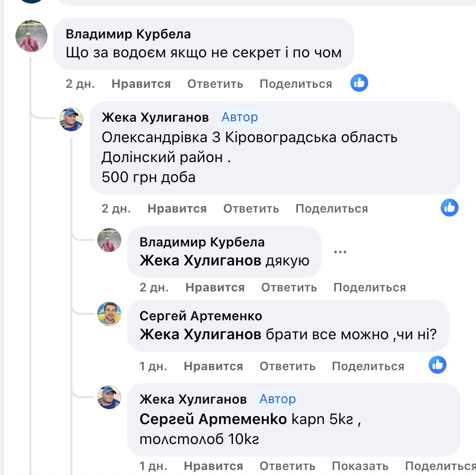This screenshot has width=476, height=475.
Task: Open the Сергей Артеменко author name link
Action: pyautogui.click(x=201, y=316)
